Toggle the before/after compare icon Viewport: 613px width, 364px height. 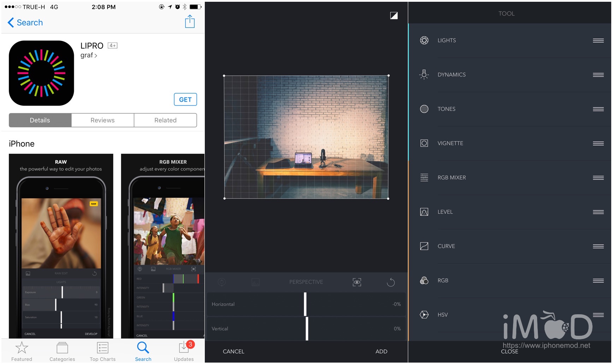(394, 16)
